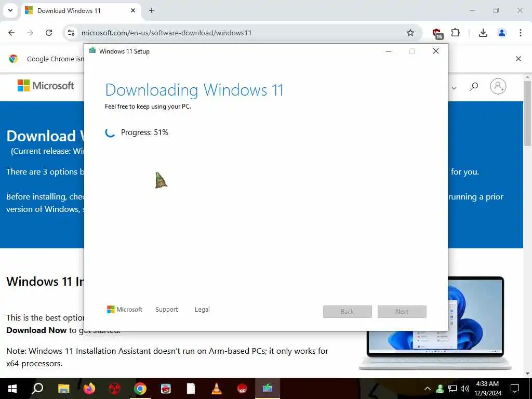Open taskbar search magnifier
This screenshot has width=532, height=399.
pos(37,389)
